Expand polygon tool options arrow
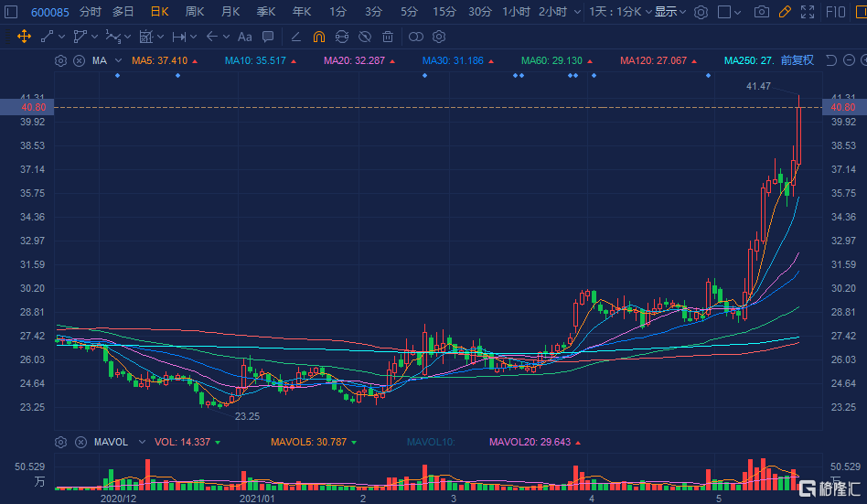This screenshot has width=867, height=504. (94, 37)
